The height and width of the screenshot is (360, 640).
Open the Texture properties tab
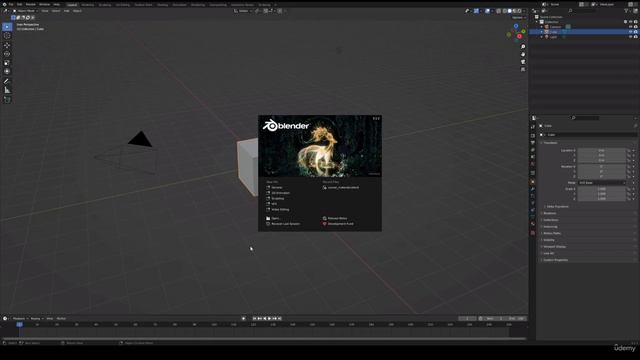(x=533, y=233)
